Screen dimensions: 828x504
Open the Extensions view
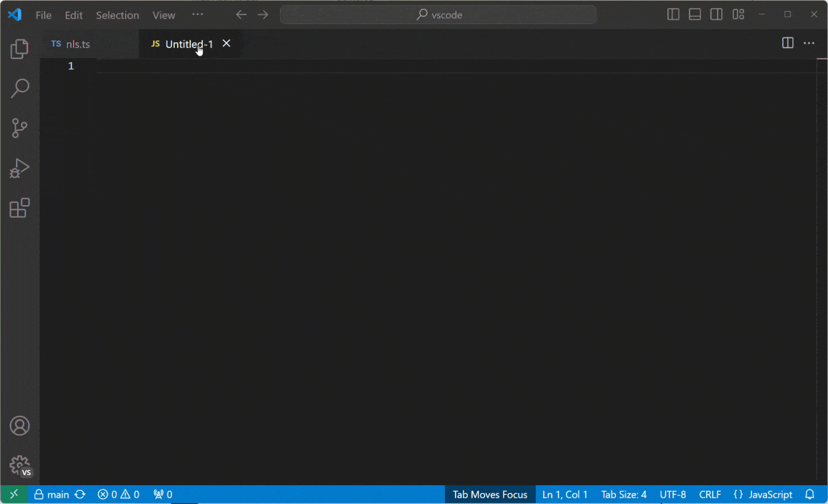(x=19, y=208)
